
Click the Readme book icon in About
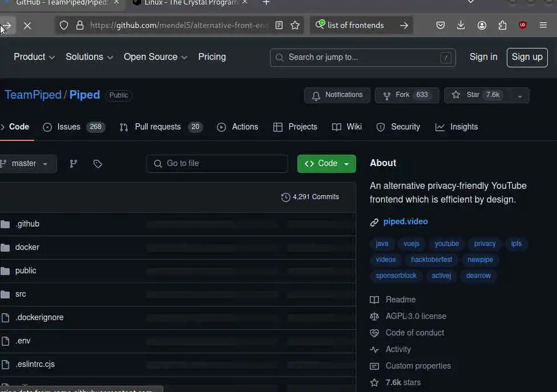374,300
